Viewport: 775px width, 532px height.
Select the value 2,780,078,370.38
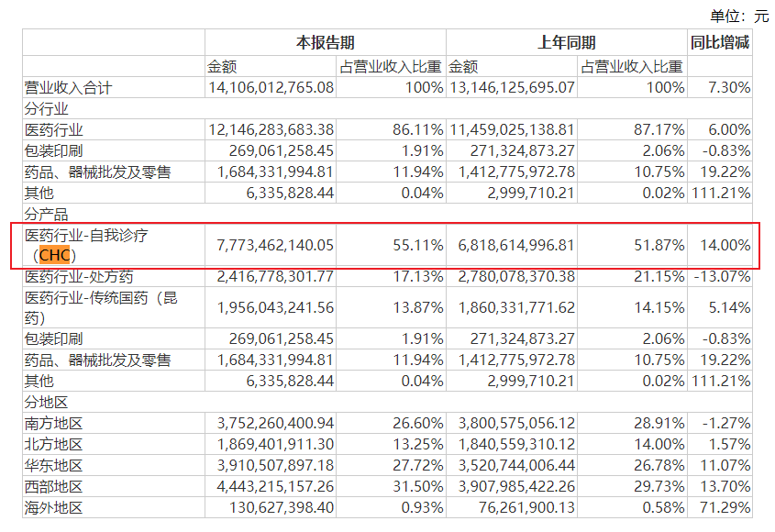(x=516, y=276)
